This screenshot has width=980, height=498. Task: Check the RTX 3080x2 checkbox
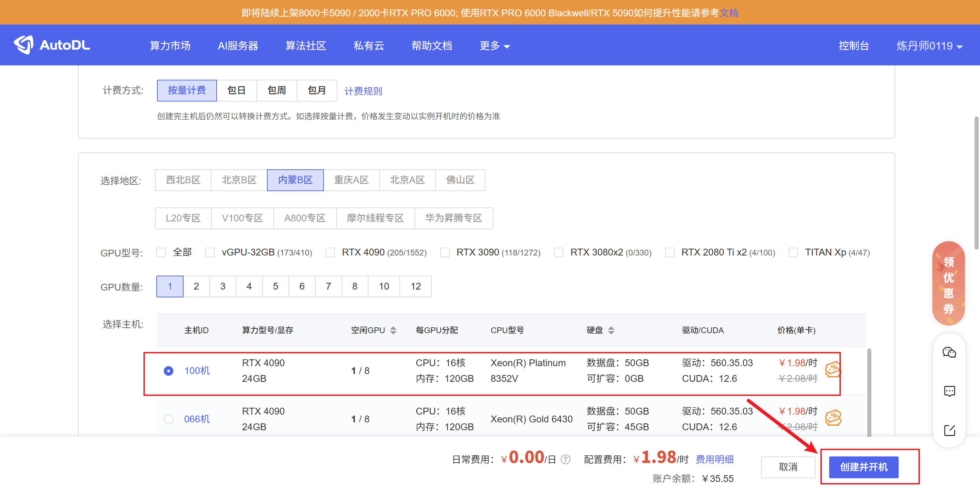pos(558,253)
